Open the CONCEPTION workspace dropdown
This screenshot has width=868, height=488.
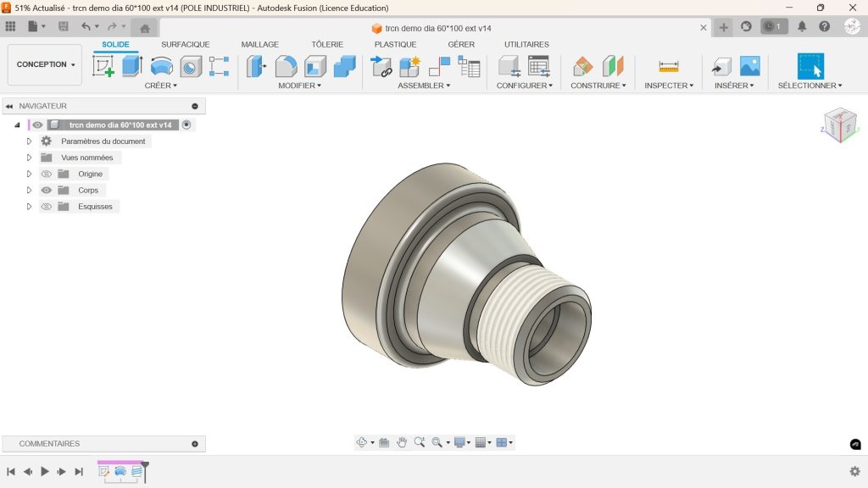pos(46,64)
